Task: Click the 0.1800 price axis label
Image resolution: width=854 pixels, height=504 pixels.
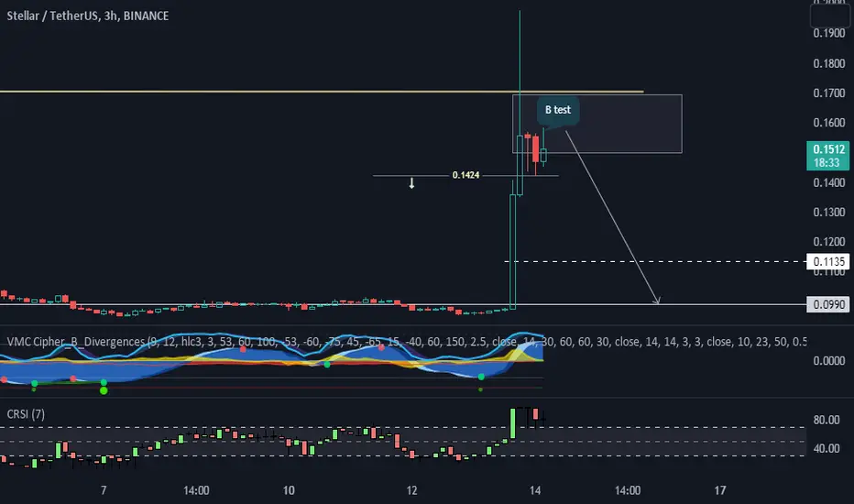Action: tap(829, 64)
